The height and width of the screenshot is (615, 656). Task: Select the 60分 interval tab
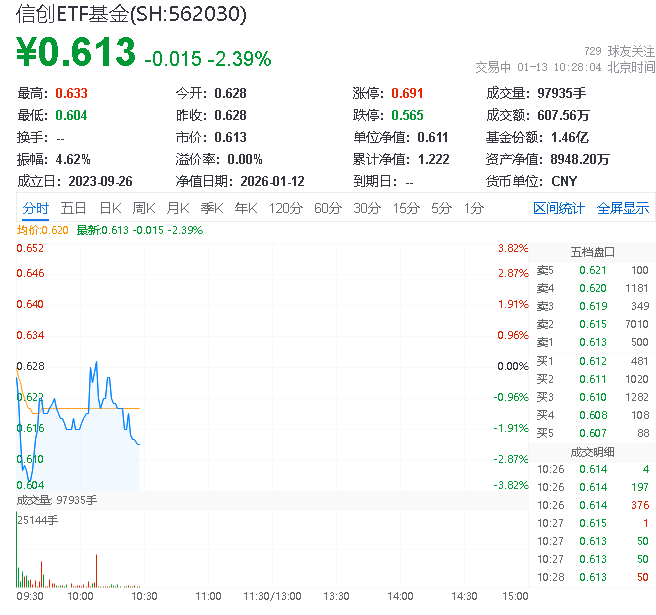(x=328, y=208)
